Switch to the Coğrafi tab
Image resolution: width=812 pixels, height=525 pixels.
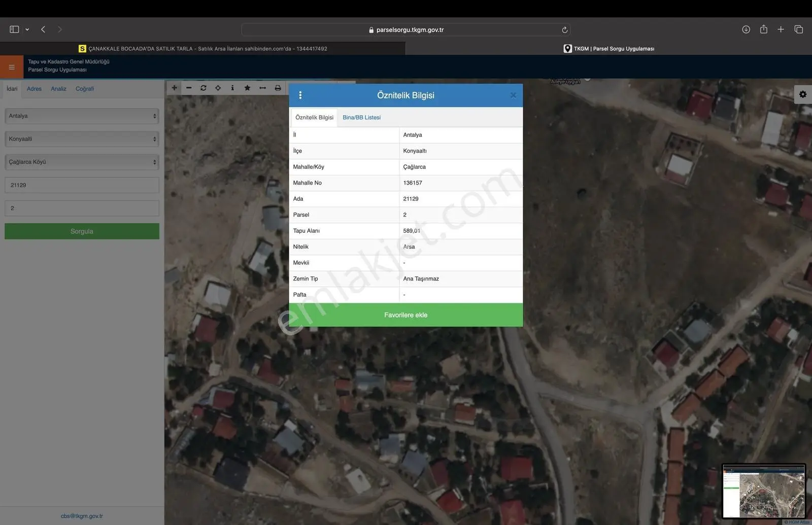tap(85, 89)
